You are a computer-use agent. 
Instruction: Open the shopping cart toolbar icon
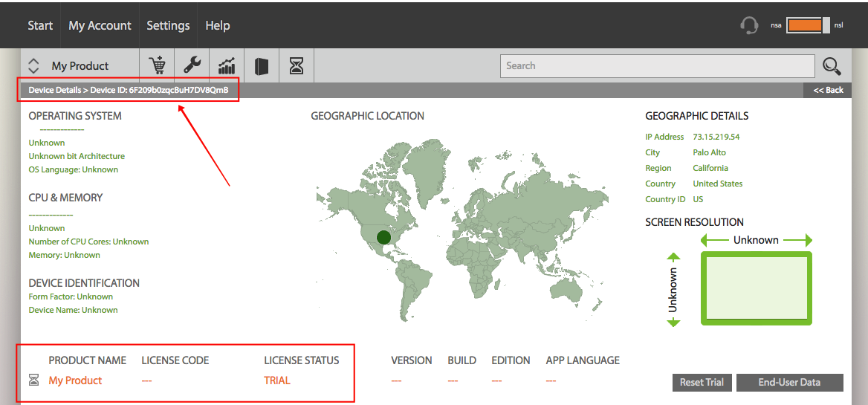pyautogui.click(x=158, y=65)
